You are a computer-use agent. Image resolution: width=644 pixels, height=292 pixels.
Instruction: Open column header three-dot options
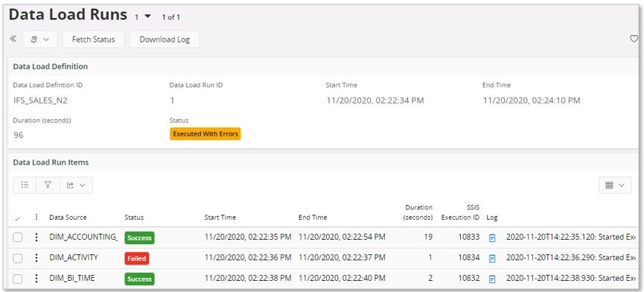36,218
